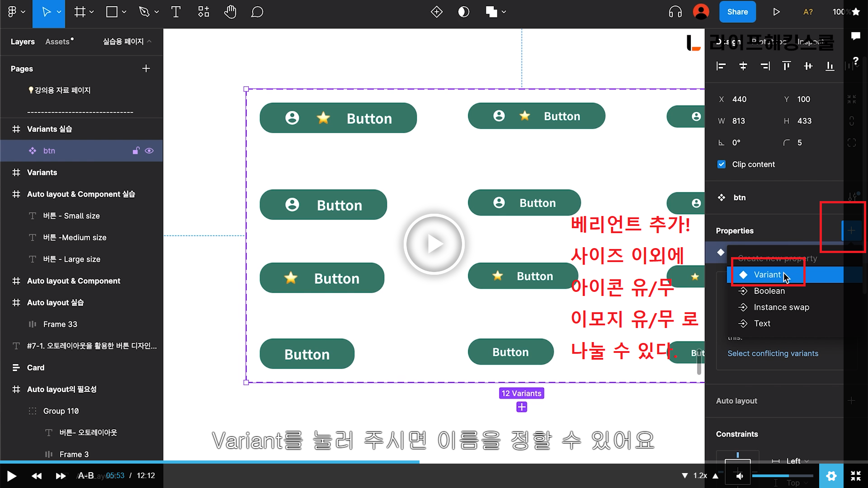Screen dimensions: 868x488
Task: Open the Frame tool dropdown arrow
Action: tap(92, 12)
